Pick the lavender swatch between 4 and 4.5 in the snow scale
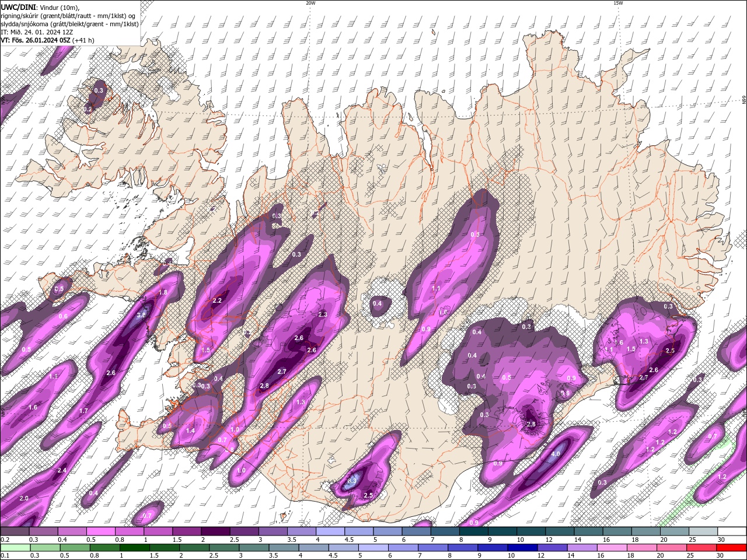 [330, 531]
